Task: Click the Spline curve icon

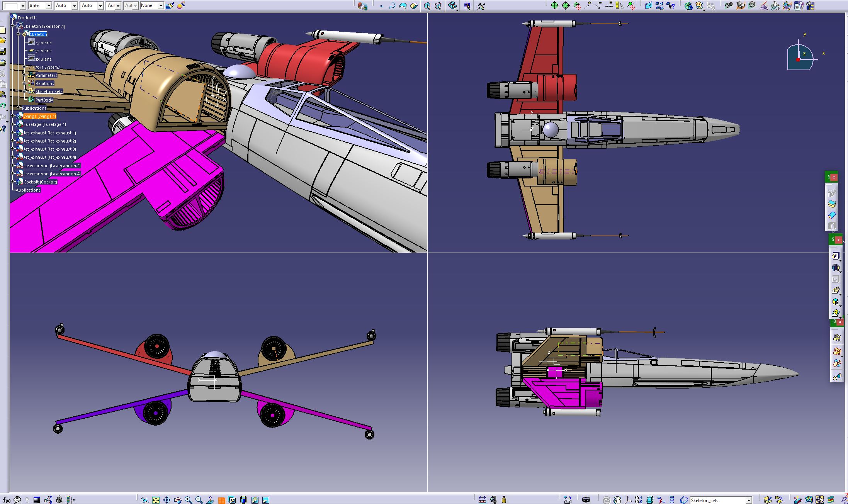Action: point(392,6)
